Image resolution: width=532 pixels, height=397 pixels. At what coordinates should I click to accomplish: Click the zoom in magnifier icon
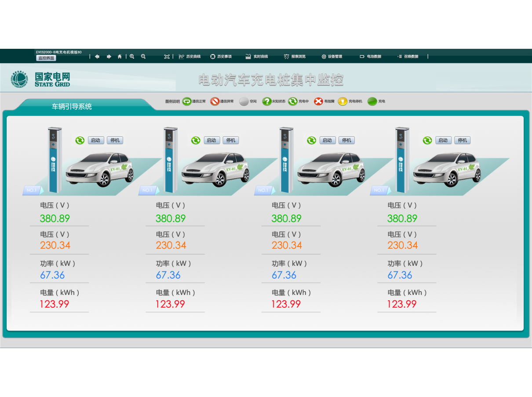click(132, 57)
